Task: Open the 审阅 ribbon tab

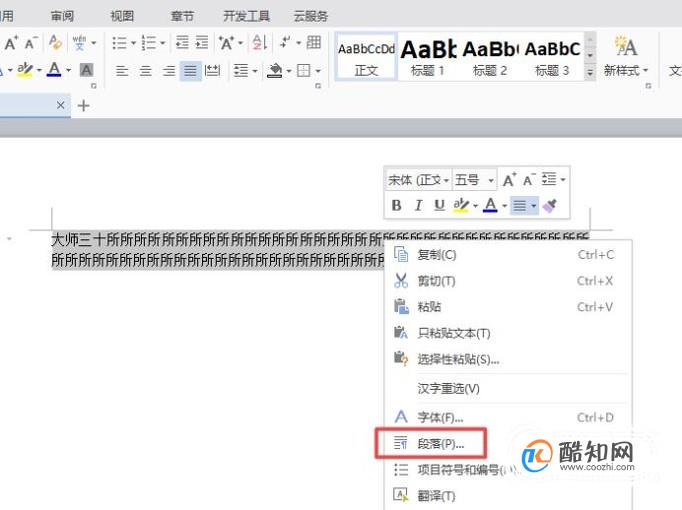Action: (62, 17)
